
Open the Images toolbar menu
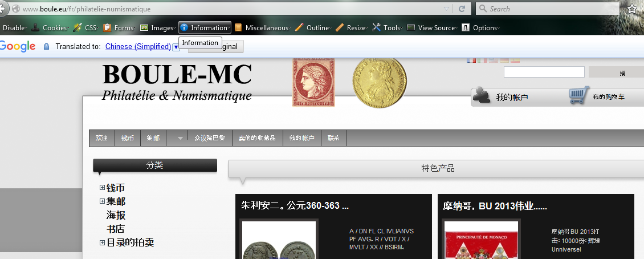coord(158,27)
